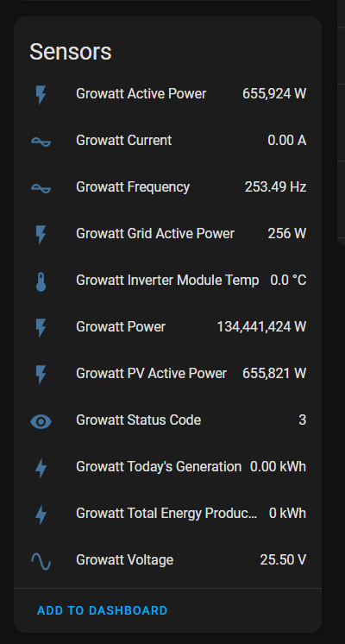Click the 655,924 W active power value
Image resolution: width=345 pixels, height=644 pixels.
(274, 94)
